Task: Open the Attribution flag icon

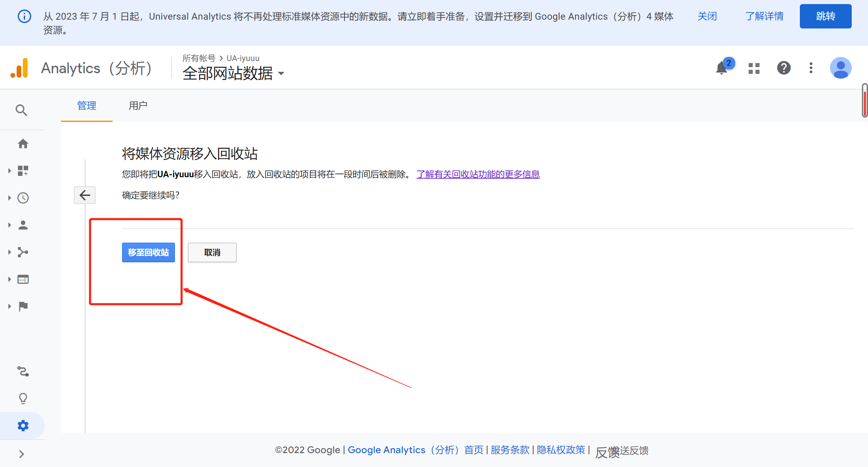Action: point(23,306)
